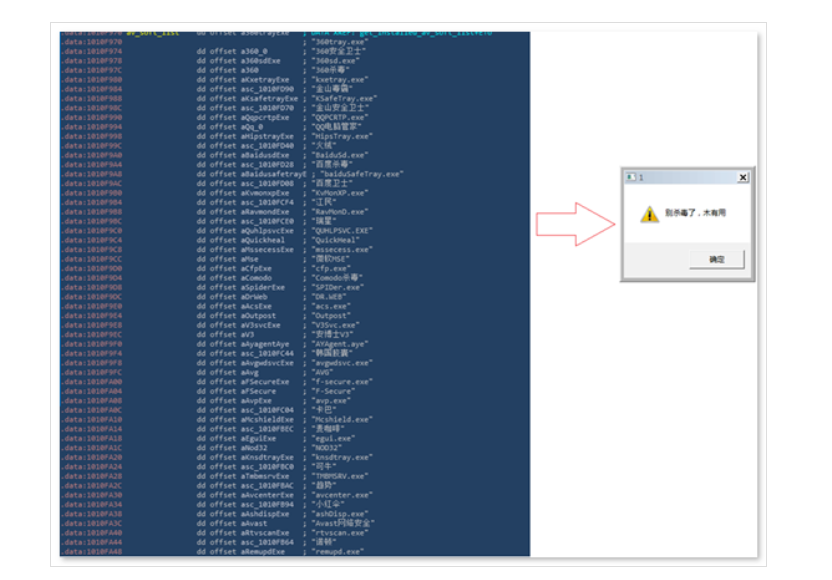Click the "acs.exe" comment string
The height and width of the screenshot is (580, 832).
[x=331, y=307]
